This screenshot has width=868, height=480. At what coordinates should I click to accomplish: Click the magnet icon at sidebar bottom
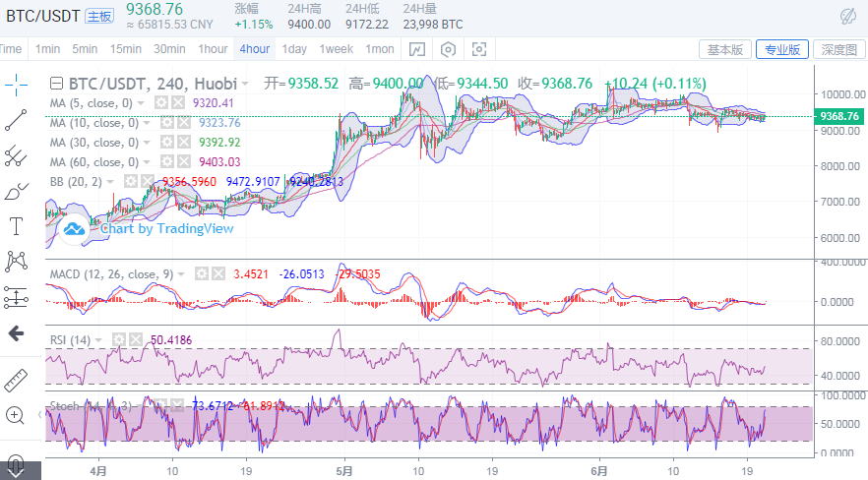click(16, 465)
